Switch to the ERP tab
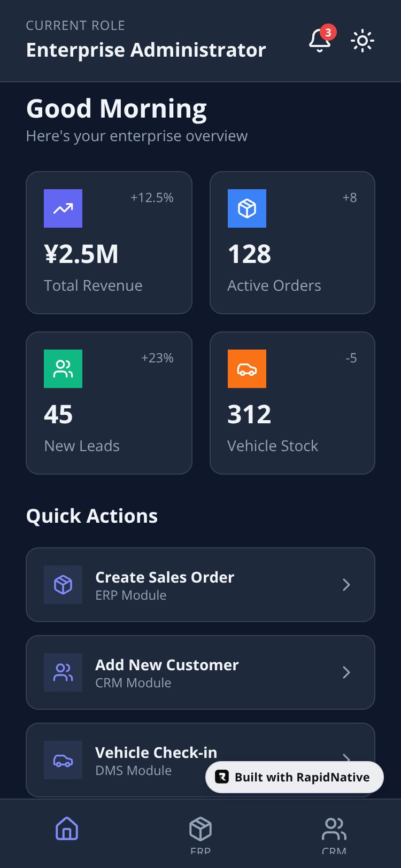Screen dimensions: 401x868 click(x=200, y=834)
